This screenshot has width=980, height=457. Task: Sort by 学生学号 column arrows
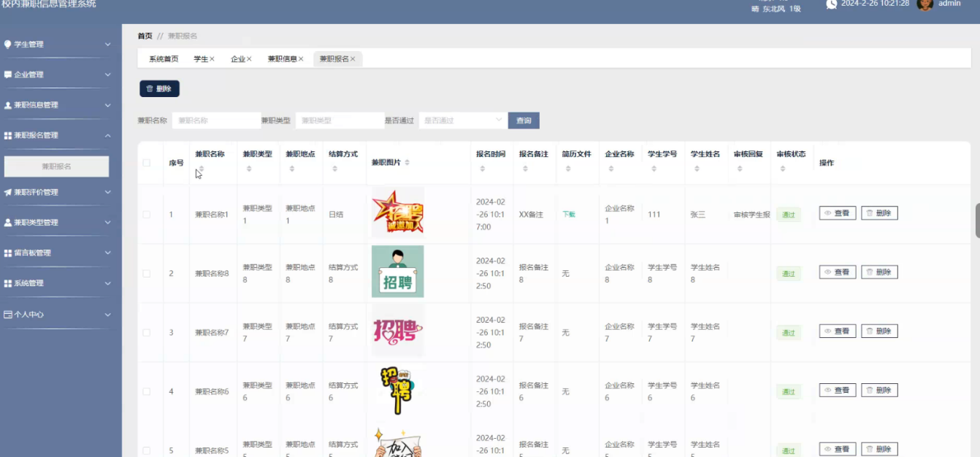654,169
